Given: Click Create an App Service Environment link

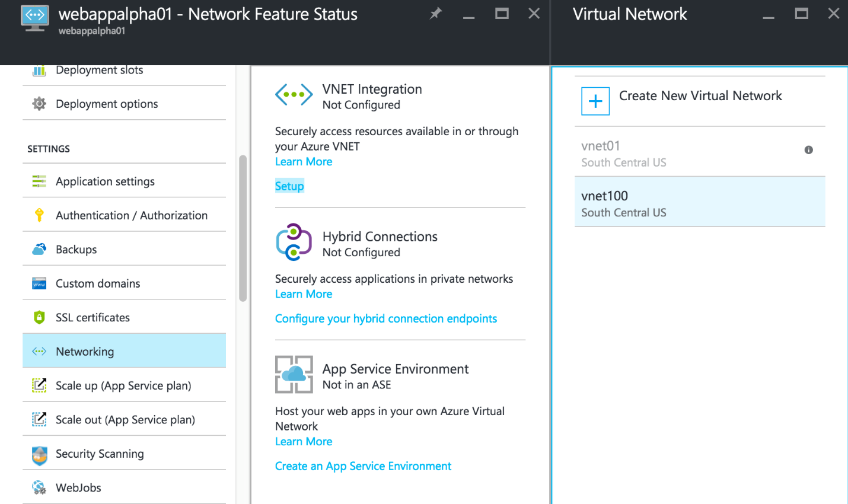Looking at the screenshot, I should click(x=363, y=466).
